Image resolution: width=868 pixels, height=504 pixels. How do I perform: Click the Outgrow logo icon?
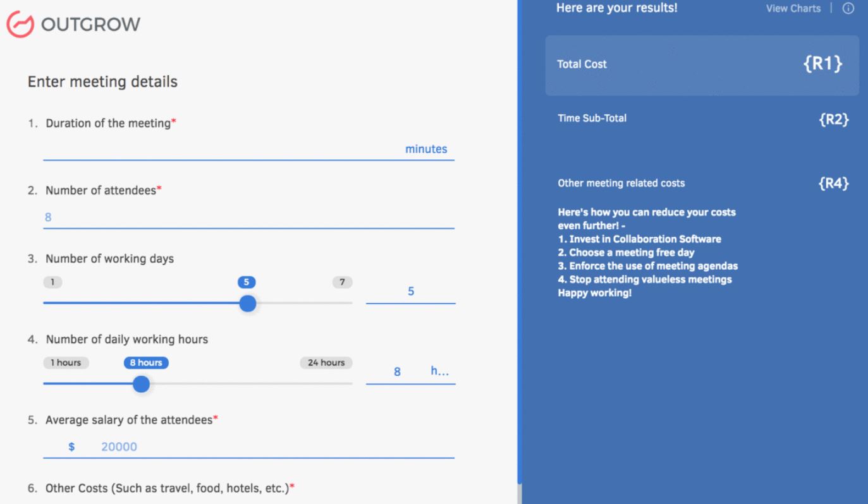coord(20,25)
